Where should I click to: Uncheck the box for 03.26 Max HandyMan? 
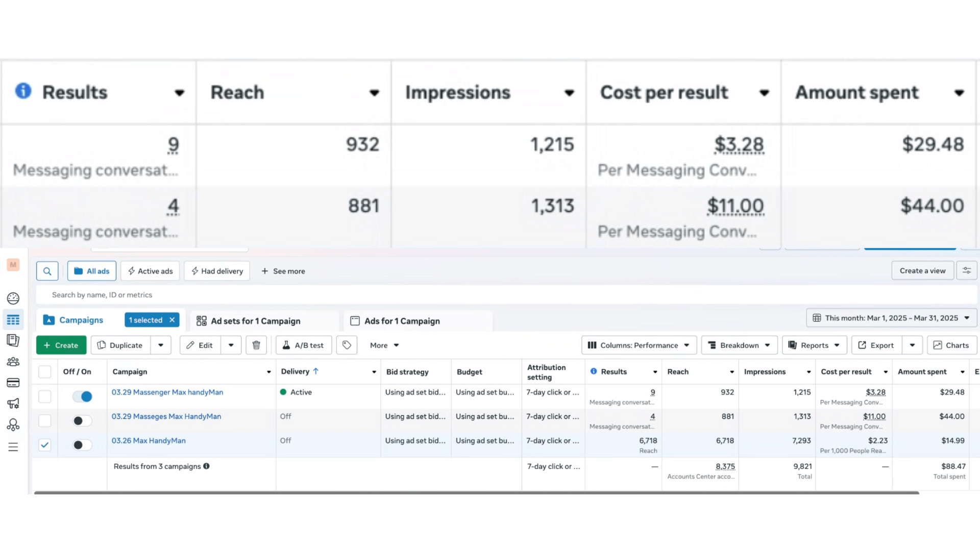tap(45, 445)
